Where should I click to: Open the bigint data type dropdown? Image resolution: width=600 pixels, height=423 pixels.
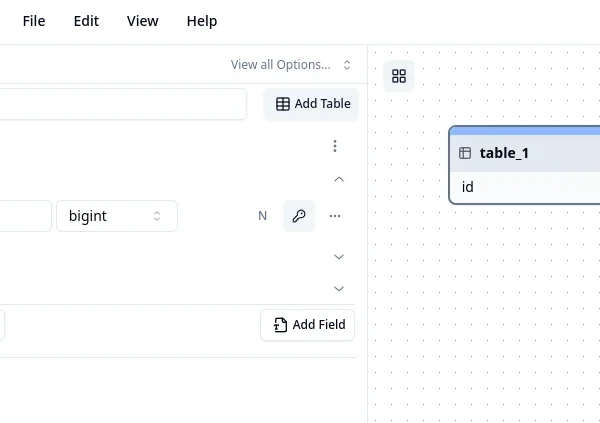pos(116,216)
